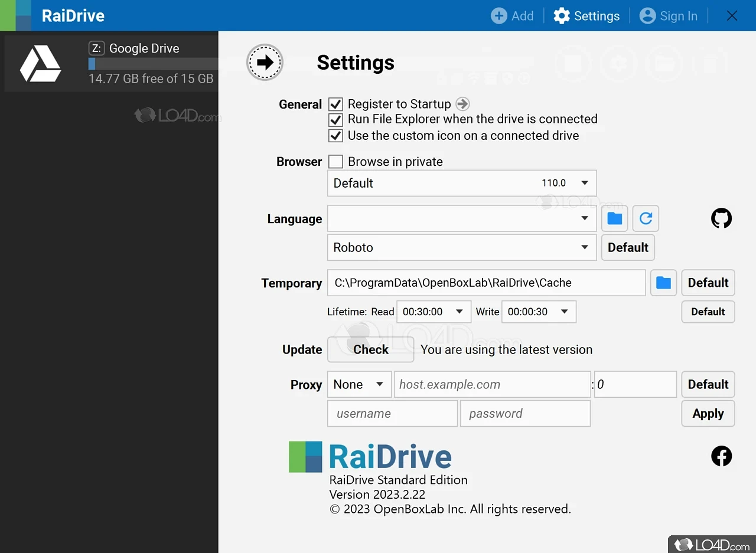Select the Google Drive entry in the list
Viewport: 756px width, 553px height.
coord(111,64)
